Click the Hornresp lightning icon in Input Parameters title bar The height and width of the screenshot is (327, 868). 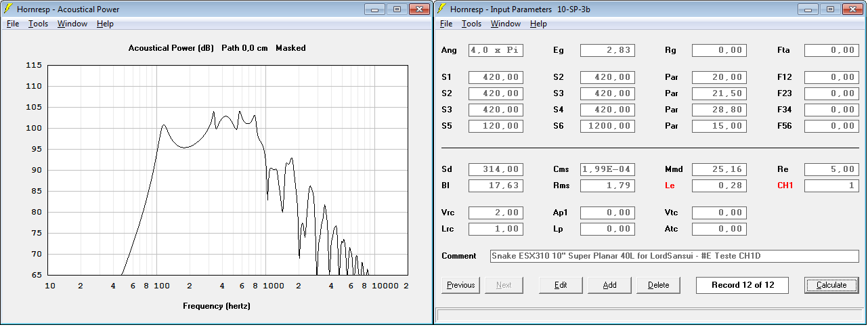click(441, 9)
